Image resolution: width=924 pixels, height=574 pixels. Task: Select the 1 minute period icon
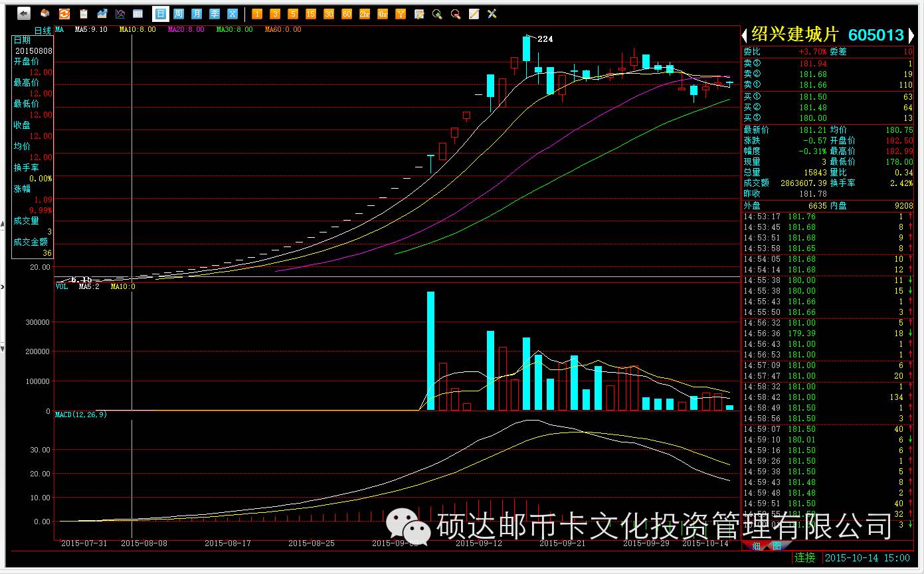pos(257,13)
